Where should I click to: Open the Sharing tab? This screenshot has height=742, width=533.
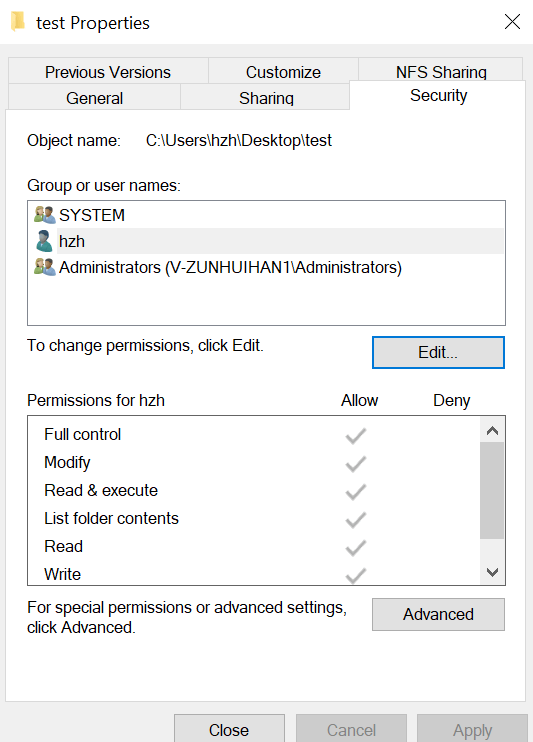266,97
